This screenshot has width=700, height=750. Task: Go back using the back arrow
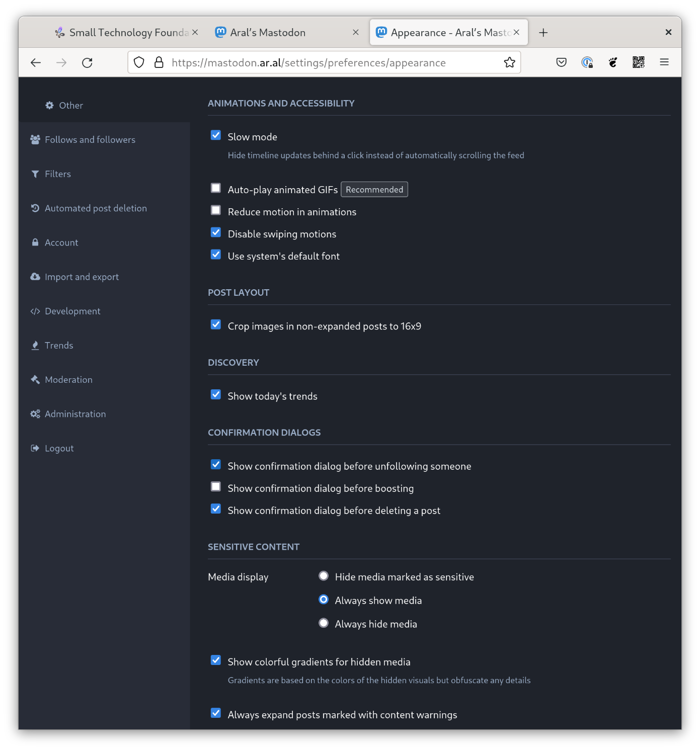coord(36,63)
